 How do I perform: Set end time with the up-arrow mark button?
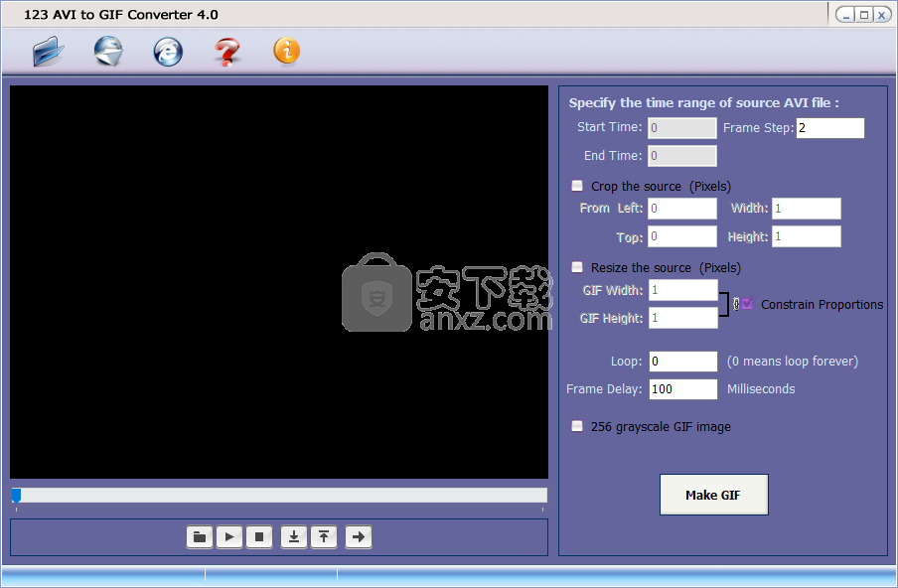[324, 537]
